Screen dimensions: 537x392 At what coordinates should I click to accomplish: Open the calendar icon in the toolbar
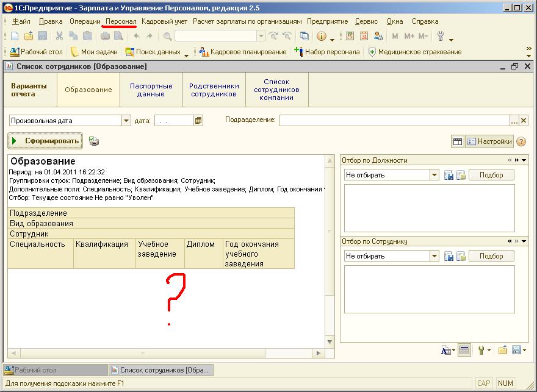[364, 36]
